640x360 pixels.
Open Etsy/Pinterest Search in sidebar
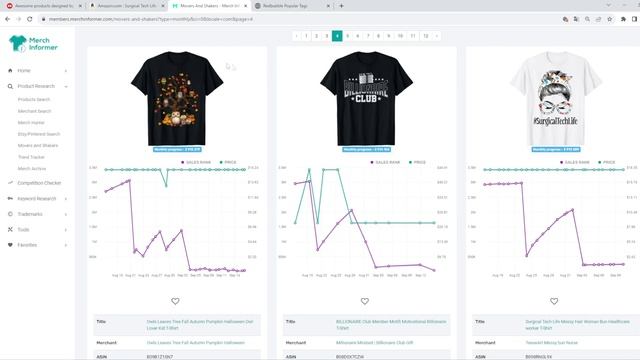(39, 134)
